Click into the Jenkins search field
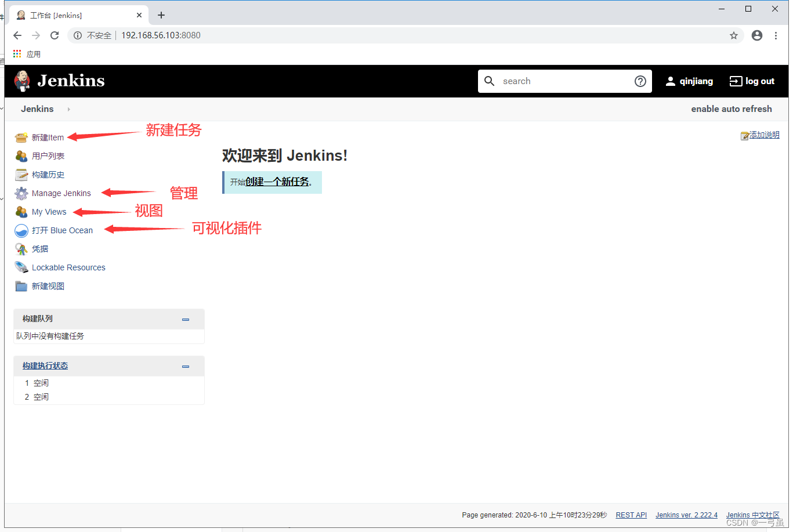 (x=566, y=81)
